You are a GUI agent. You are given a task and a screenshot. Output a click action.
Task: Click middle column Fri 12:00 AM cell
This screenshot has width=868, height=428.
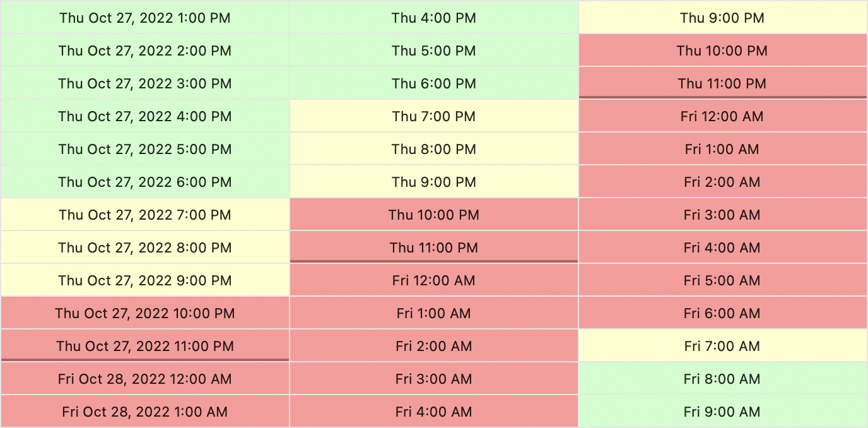[433, 280]
